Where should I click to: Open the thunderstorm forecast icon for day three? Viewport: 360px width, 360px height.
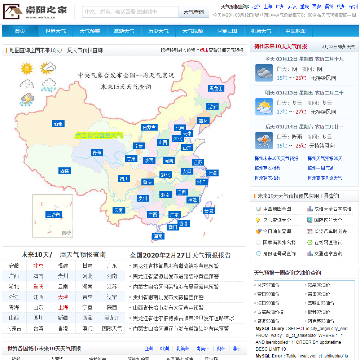pos(264,141)
